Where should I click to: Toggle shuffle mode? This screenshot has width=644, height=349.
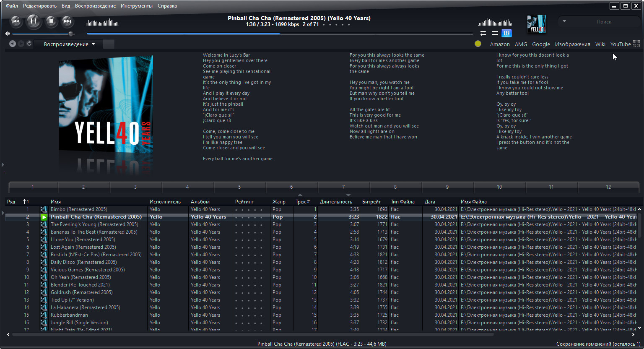click(495, 33)
